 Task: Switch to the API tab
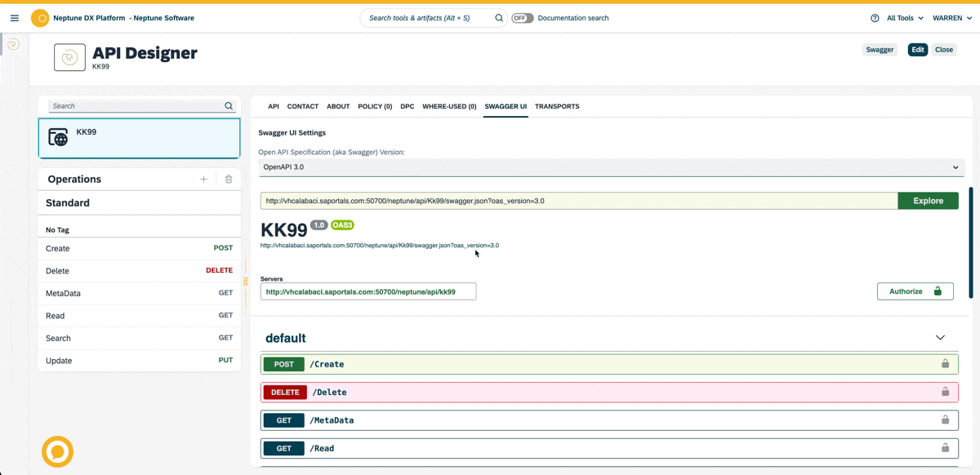tap(274, 107)
